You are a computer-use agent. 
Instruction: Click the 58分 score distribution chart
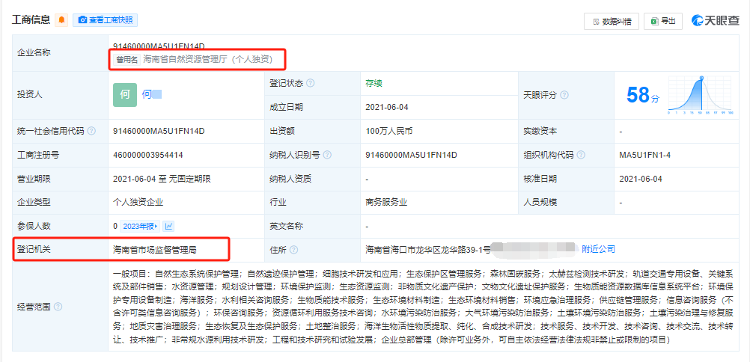click(701, 95)
